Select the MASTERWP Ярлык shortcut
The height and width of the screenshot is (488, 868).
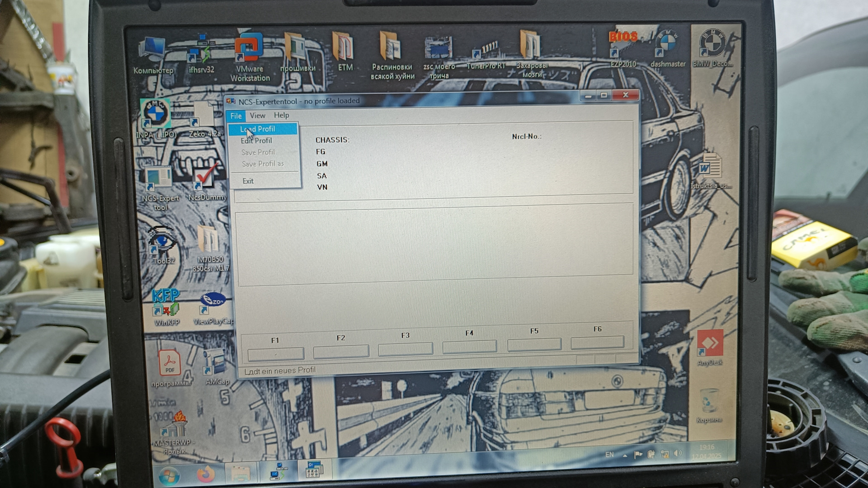(x=174, y=432)
